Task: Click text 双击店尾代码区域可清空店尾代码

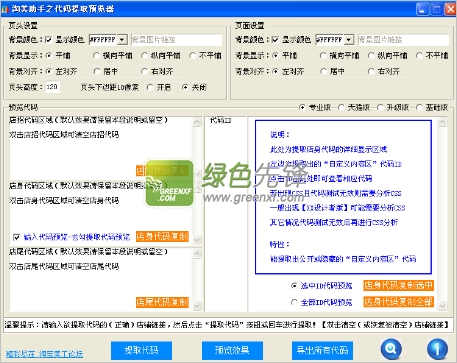Action: (64, 266)
